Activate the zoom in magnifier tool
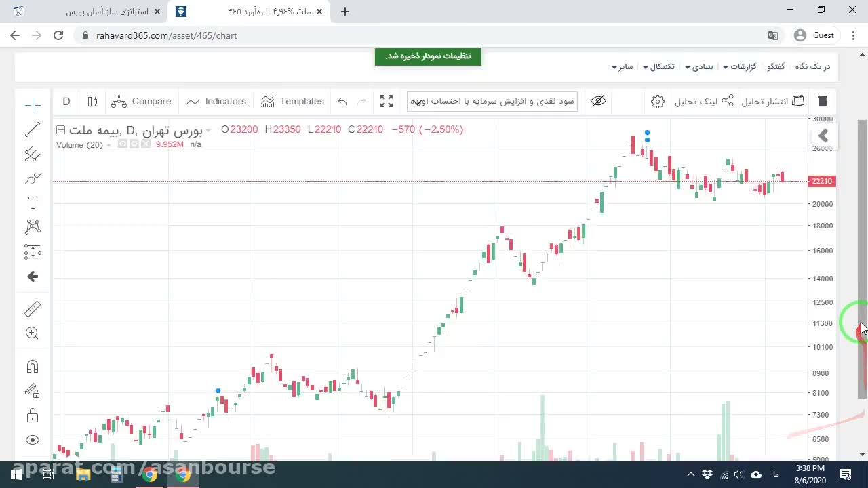This screenshot has height=488, width=868. click(33, 333)
